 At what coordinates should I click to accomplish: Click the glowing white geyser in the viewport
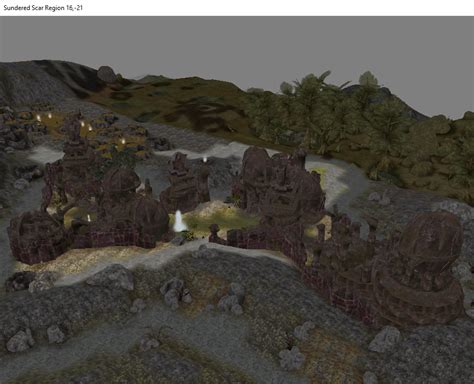[x=179, y=221]
